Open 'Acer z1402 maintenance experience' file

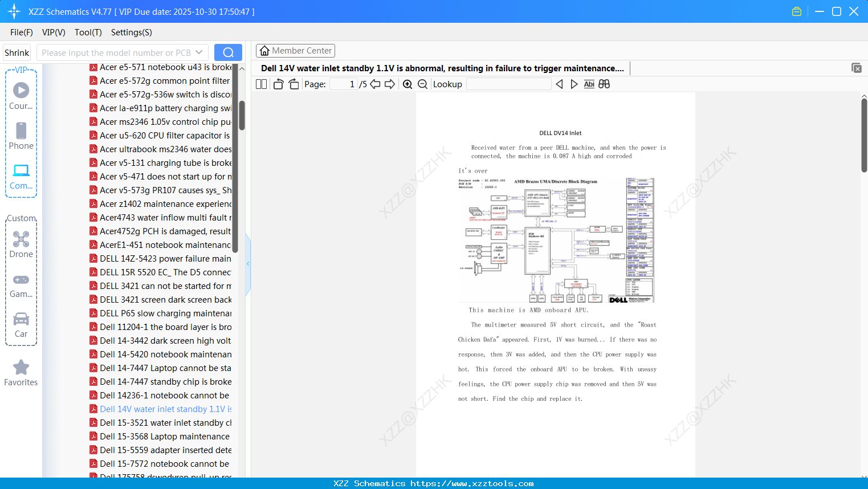click(x=161, y=204)
